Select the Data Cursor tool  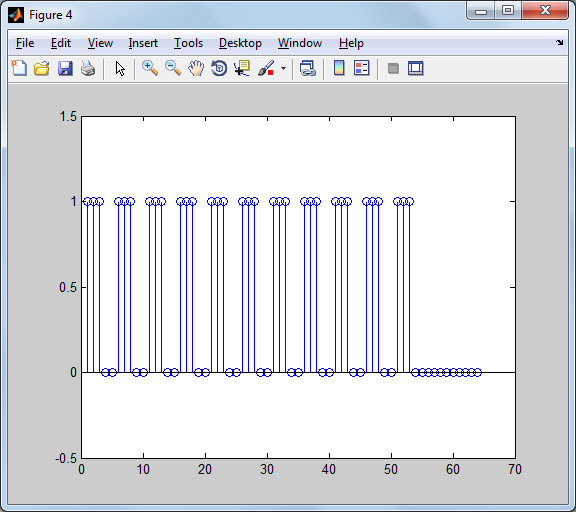(x=242, y=68)
